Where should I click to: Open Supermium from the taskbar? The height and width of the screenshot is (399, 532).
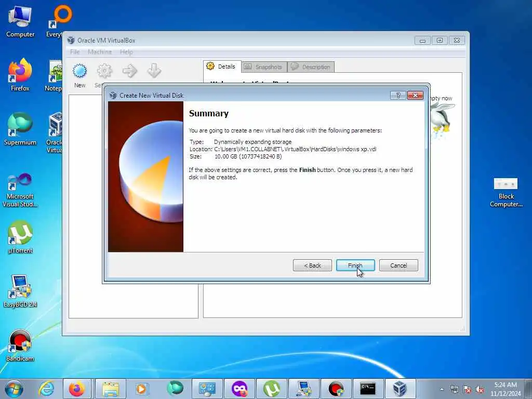pyautogui.click(x=175, y=389)
